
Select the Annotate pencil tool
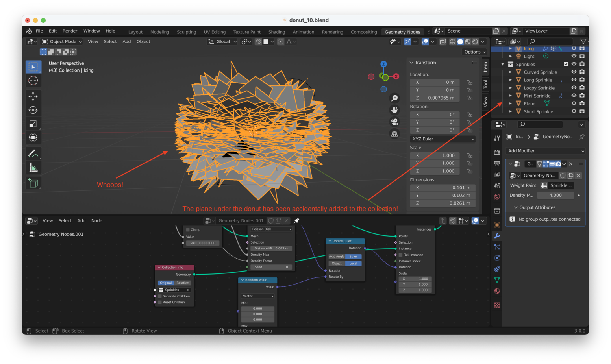tap(33, 153)
